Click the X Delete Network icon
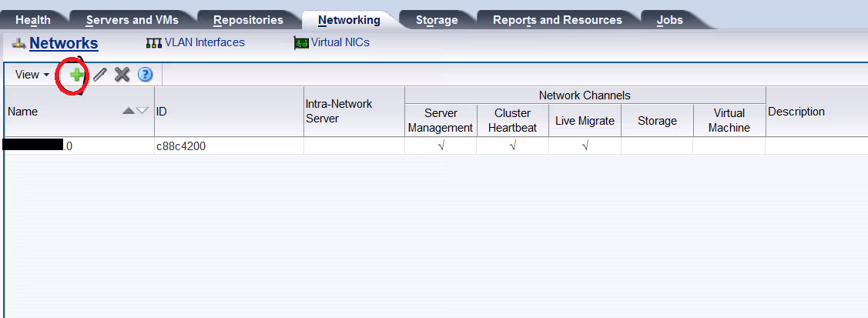This screenshot has height=318, width=868. click(x=122, y=75)
